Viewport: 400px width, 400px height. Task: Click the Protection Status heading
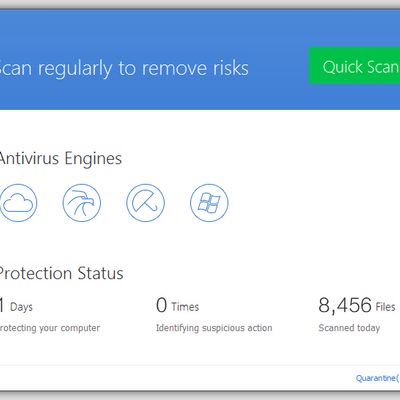62,273
